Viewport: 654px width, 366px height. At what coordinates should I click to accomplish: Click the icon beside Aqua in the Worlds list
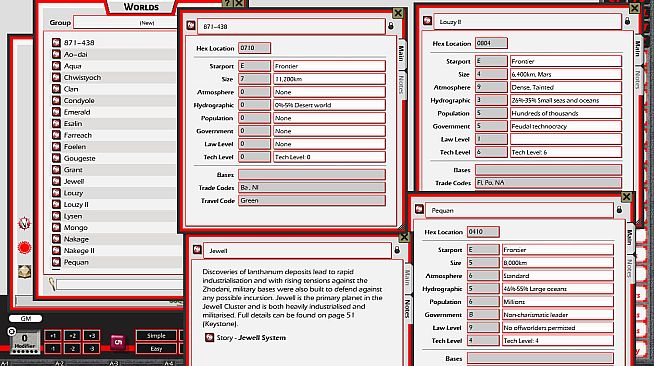point(56,66)
